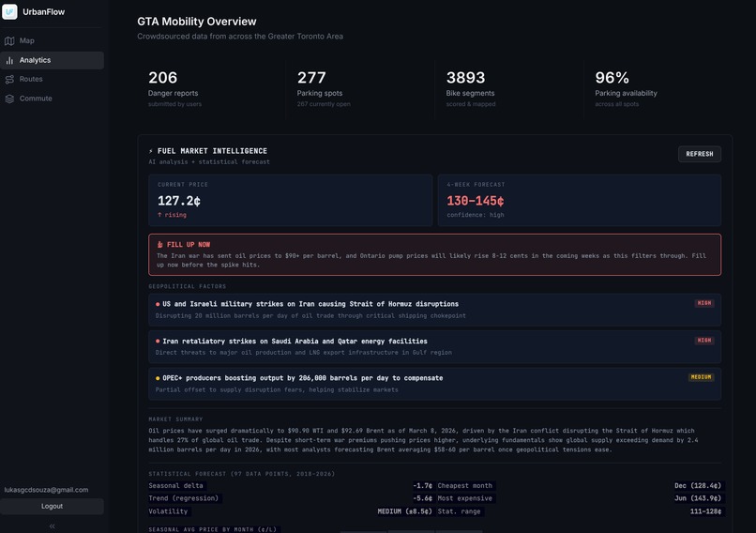Open the Commute section
The image size is (756, 533).
53,99
